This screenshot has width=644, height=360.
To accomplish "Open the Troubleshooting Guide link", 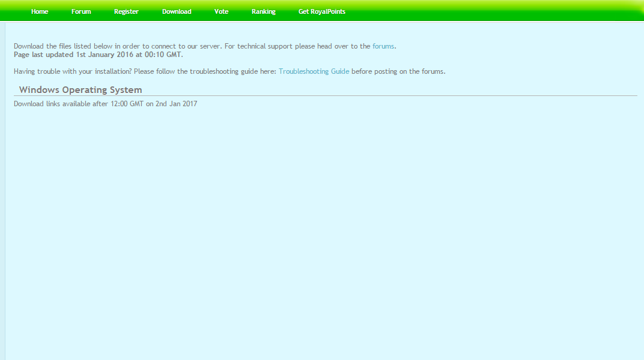I will [x=314, y=71].
